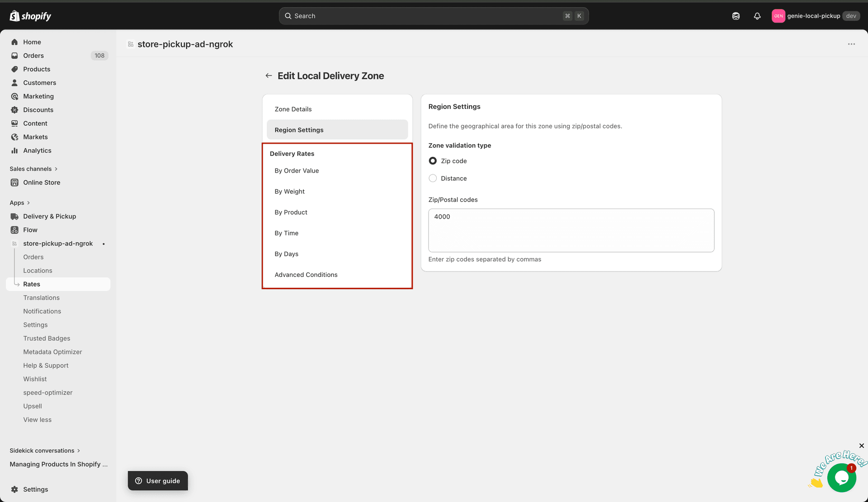The width and height of the screenshot is (868, 502).
Task: Open the Locations submenu link
Action: (x=38, y=271)
